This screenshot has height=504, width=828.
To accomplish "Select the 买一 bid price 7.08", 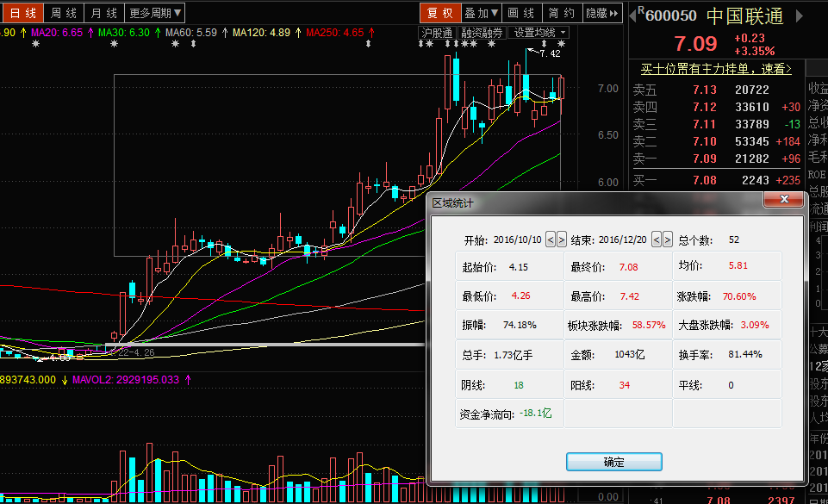I will pos(705,180).
